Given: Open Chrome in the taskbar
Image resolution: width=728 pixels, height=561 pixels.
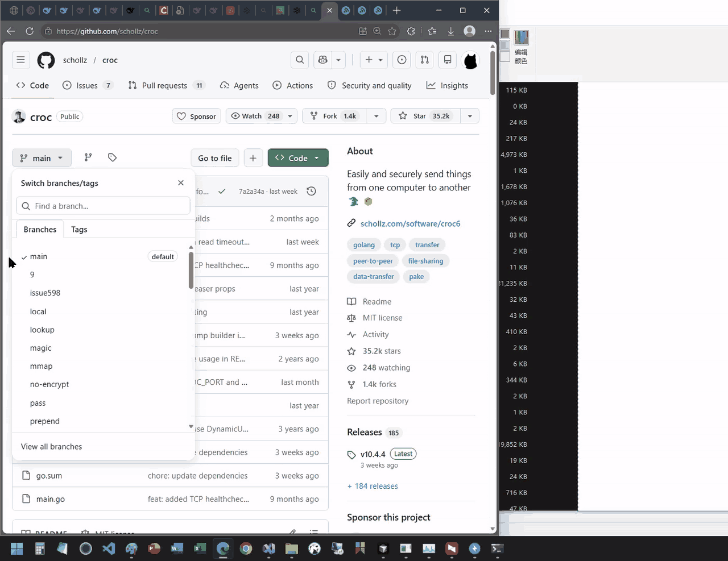Looking at the screenshot, I should (x=246, y=548).
